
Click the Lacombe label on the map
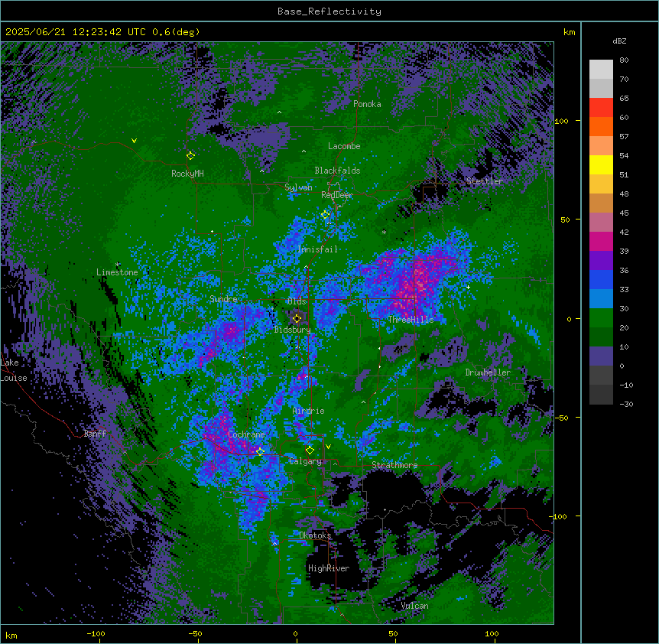(344, 146)
